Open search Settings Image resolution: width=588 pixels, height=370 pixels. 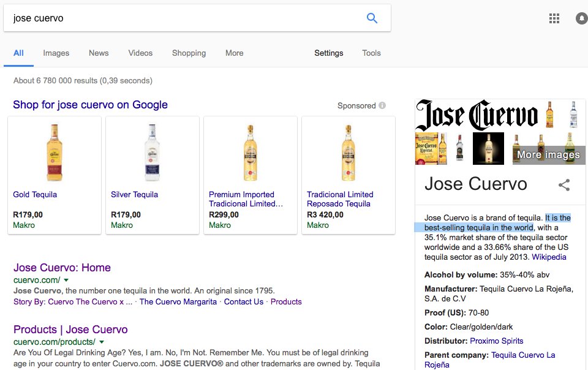[328, 53]
